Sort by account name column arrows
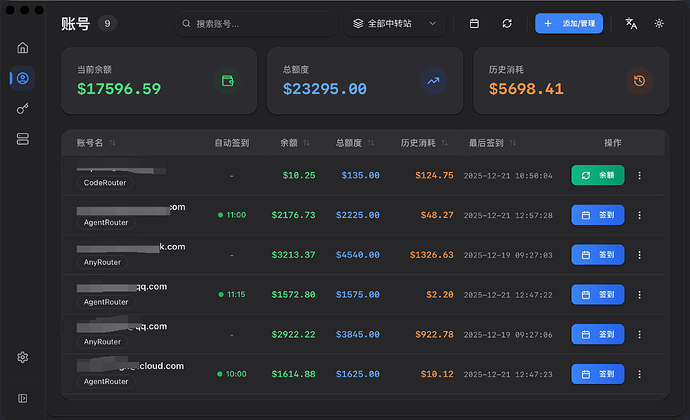 (x=112, y=143)
